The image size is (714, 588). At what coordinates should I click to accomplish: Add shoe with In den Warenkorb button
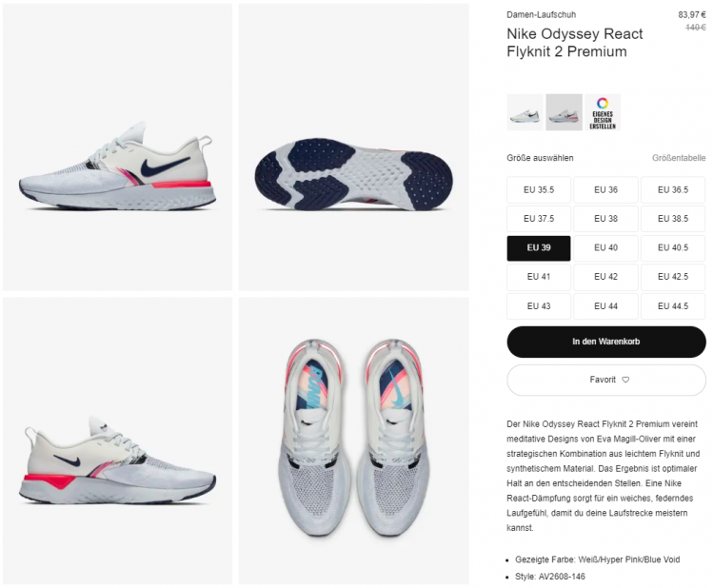coord(606,342)
